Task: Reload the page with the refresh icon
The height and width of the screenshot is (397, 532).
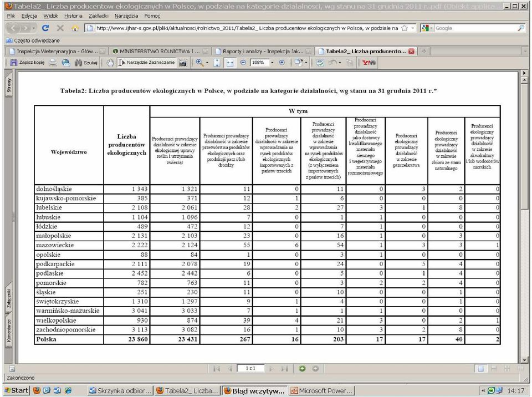Action: tap(45, 28)
